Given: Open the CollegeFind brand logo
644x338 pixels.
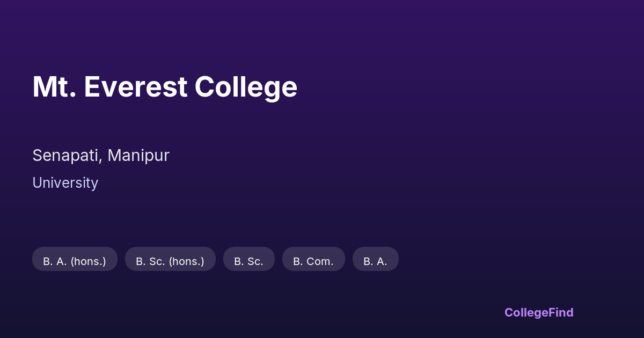Looking at the screenshot, I should tap(539, 312).
